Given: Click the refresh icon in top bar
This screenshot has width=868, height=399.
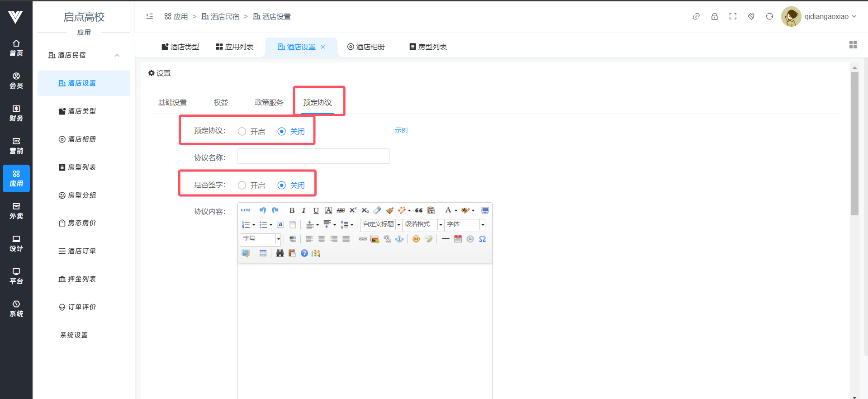Looking at the screenshot, I should click(769, 17).
